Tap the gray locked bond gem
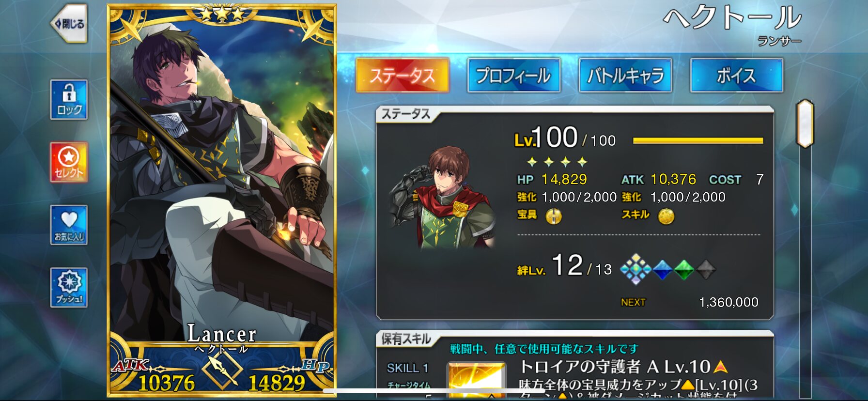 (x=706, y=270)
